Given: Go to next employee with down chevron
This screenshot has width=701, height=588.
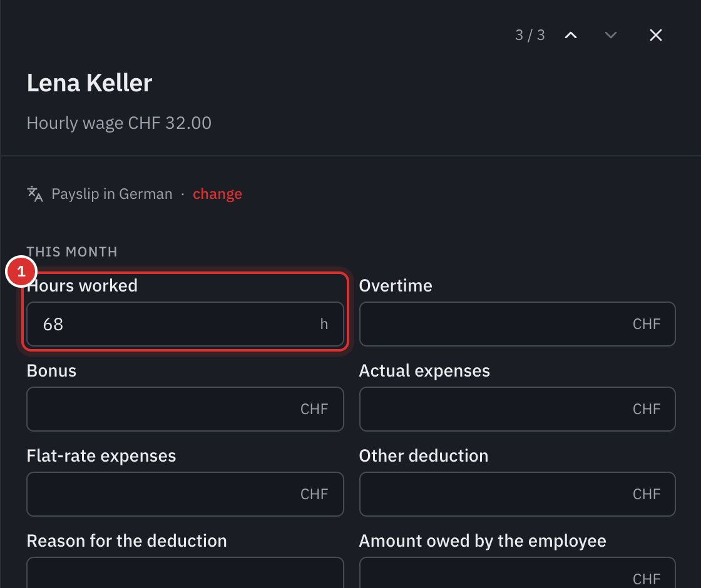Looking at the screenshot, I should (611, 35).
